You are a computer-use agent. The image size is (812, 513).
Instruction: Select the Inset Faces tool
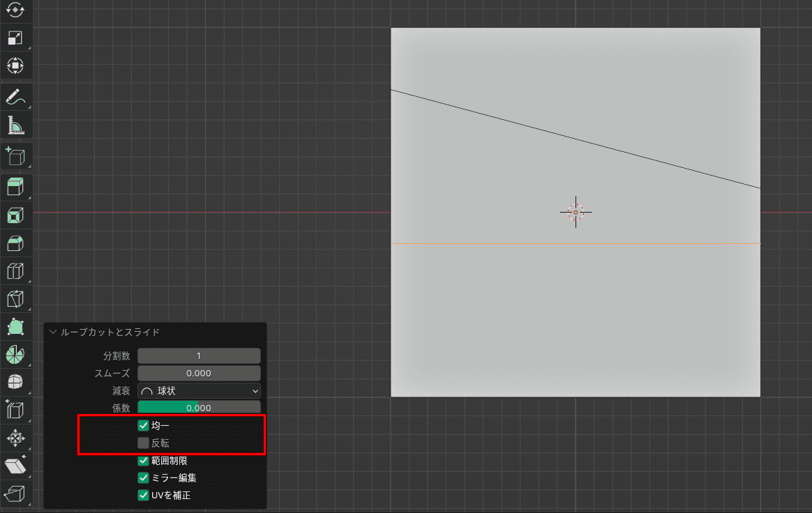[x=15, y=215]
